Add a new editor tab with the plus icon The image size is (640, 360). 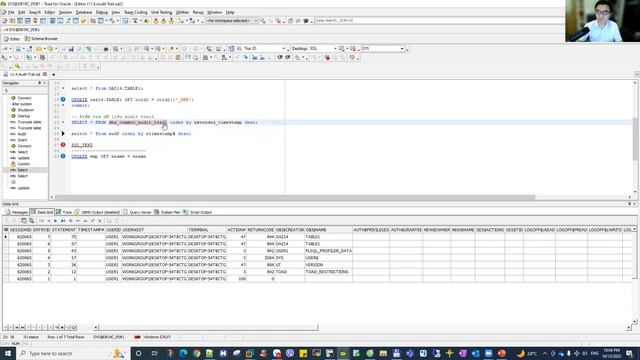coord(53,75)
